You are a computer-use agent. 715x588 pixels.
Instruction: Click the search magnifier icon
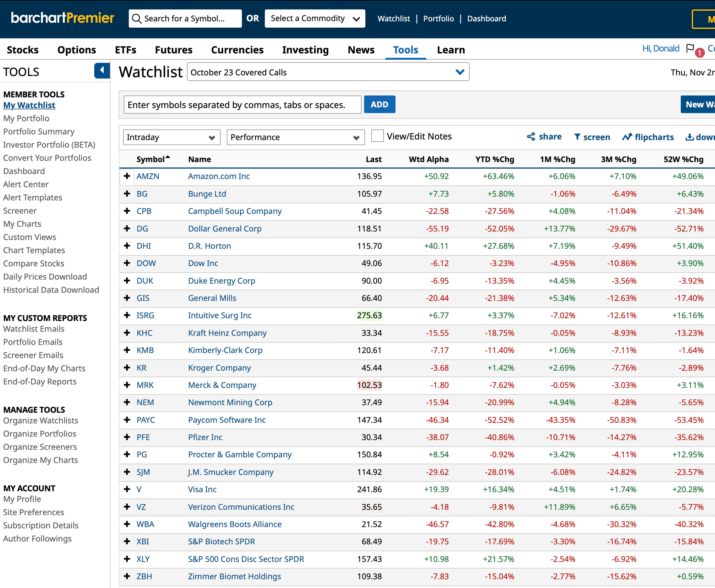pyautogui.click(x=136, y=19)
